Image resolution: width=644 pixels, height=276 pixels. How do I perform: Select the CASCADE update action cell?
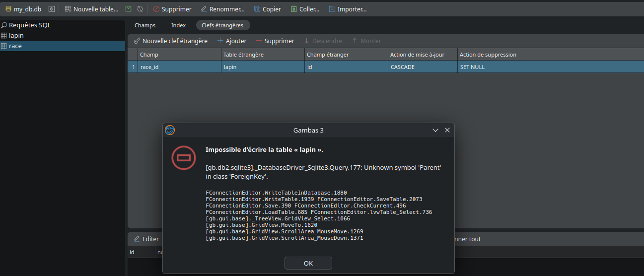(x=422, y=67)
